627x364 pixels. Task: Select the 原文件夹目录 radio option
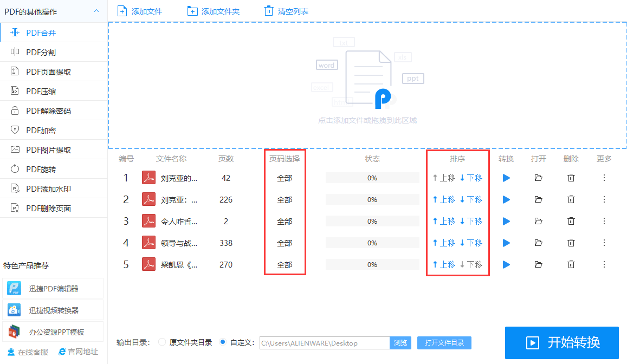[x=162, y=342]
